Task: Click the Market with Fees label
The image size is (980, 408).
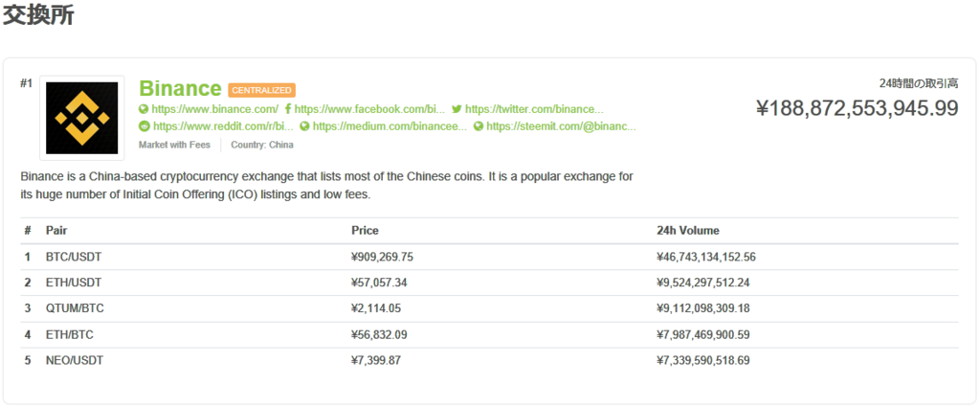Action: click(x=174, y=145)
